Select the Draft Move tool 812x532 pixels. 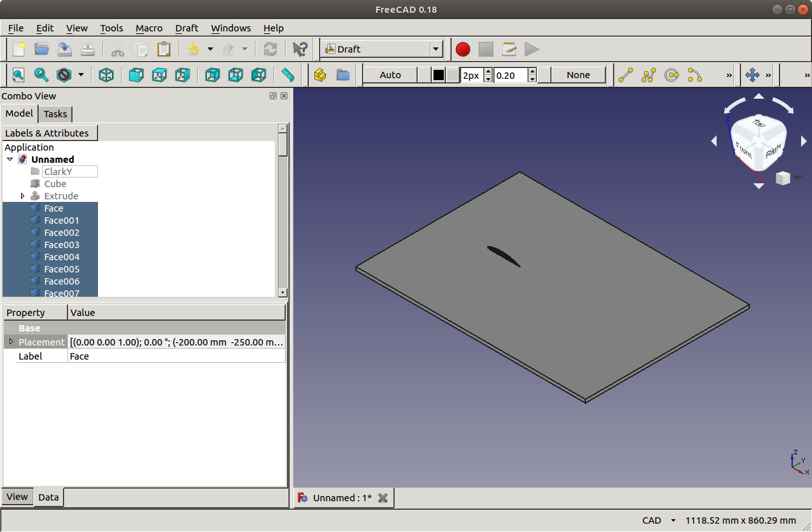point(752,75)
